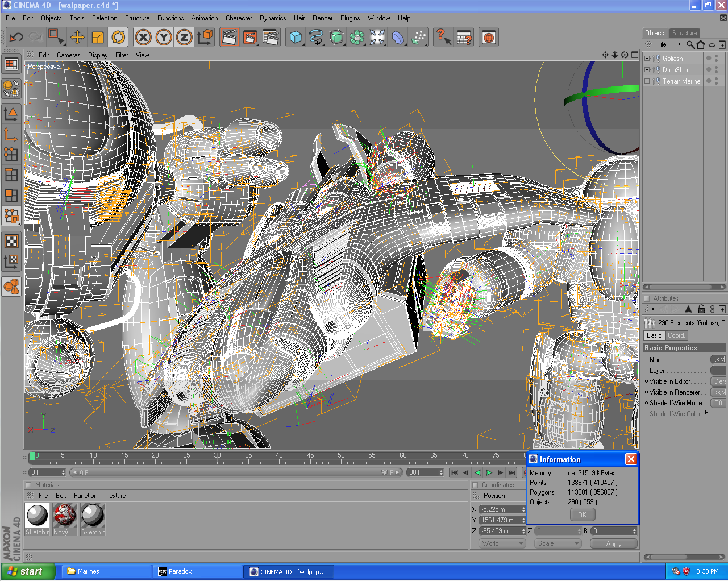Screen dimensions: 728x581
Task: Click the layout switcher icon above left palette
Action: pos(11,64)
